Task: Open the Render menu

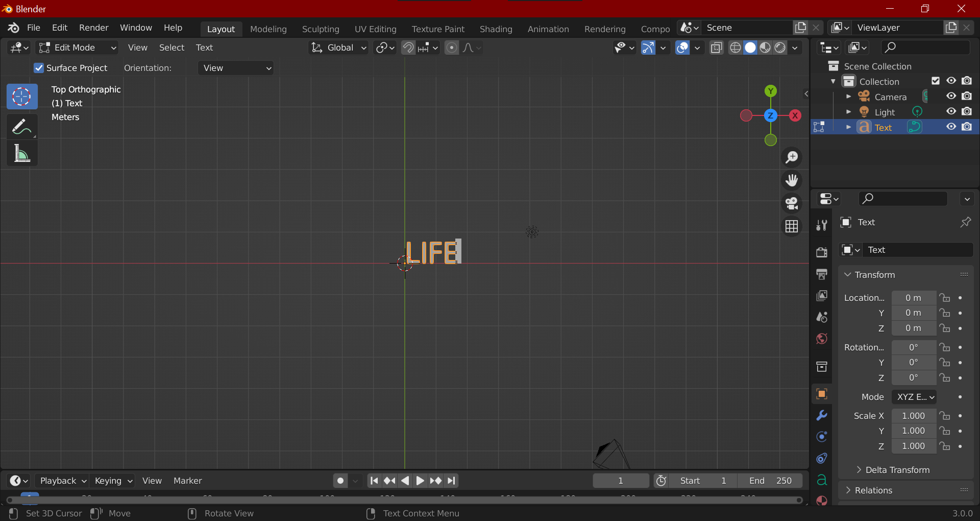Action: 93,28
